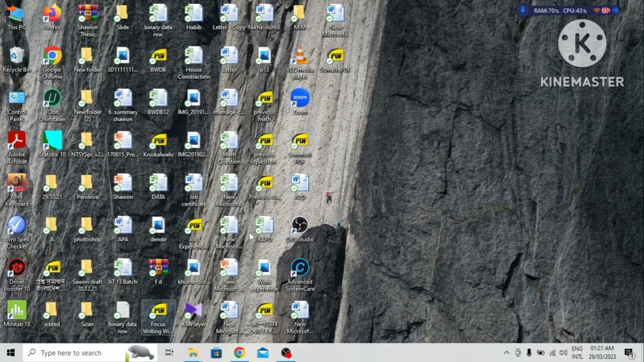Open Task View on the taskbar

tap(170, 353)
